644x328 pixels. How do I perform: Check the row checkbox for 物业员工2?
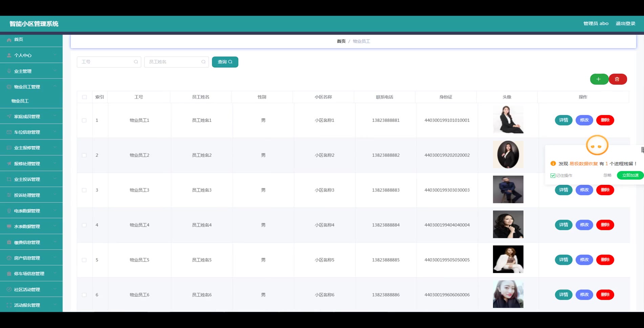(x=84, y=155)
